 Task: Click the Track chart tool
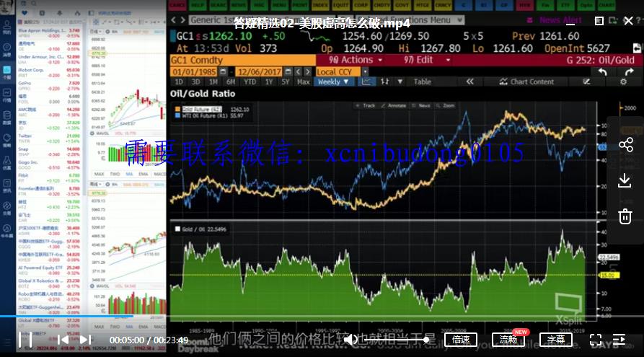(x=366, y=105)
